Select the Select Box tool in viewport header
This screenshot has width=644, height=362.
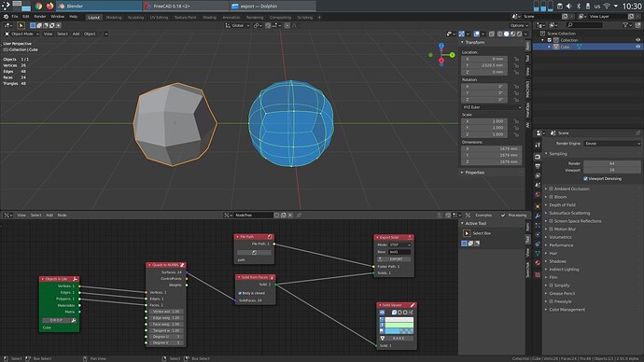coord(21,25)
